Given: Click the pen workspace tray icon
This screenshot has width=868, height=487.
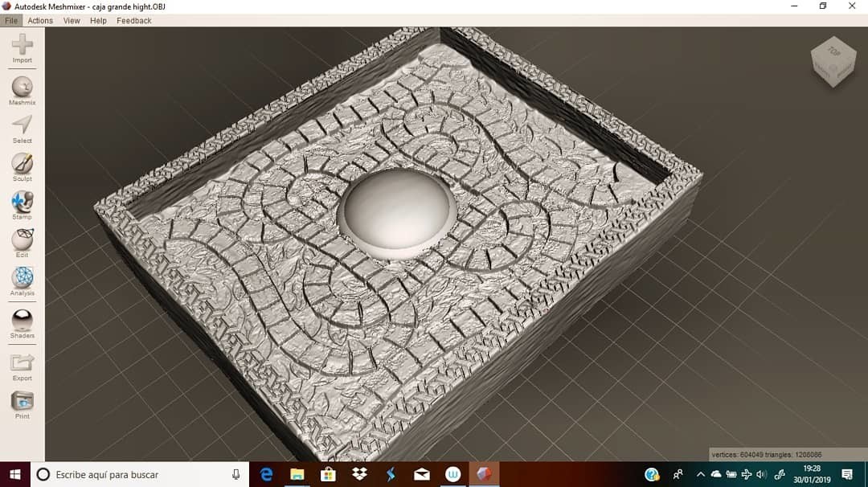Looking at the screenshot, I should click(x=780, y=474).
